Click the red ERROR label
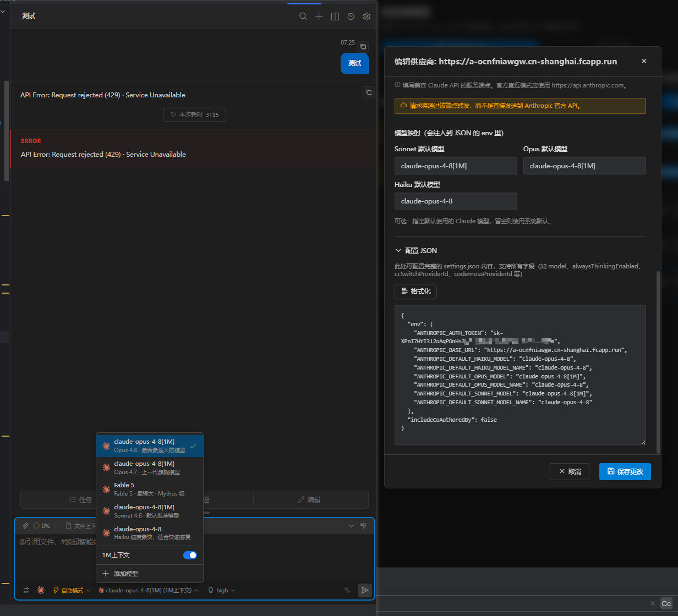Viewport: 678px width, 616px height. [31, 141]
